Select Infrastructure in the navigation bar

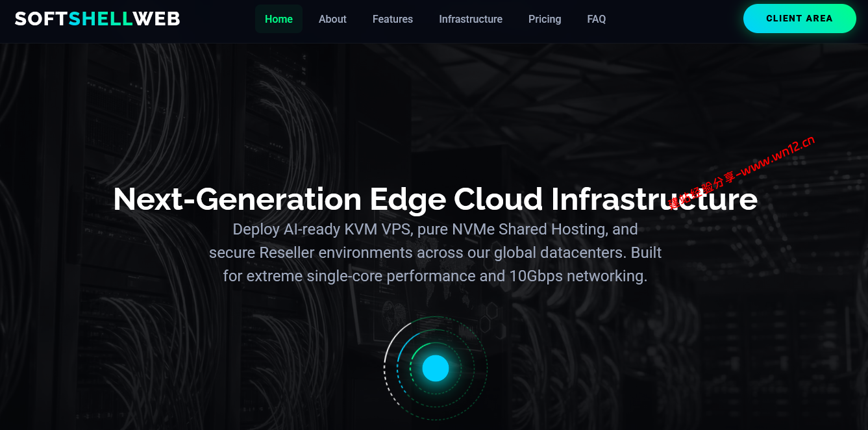pyautogui.click(x=471, y=19)
